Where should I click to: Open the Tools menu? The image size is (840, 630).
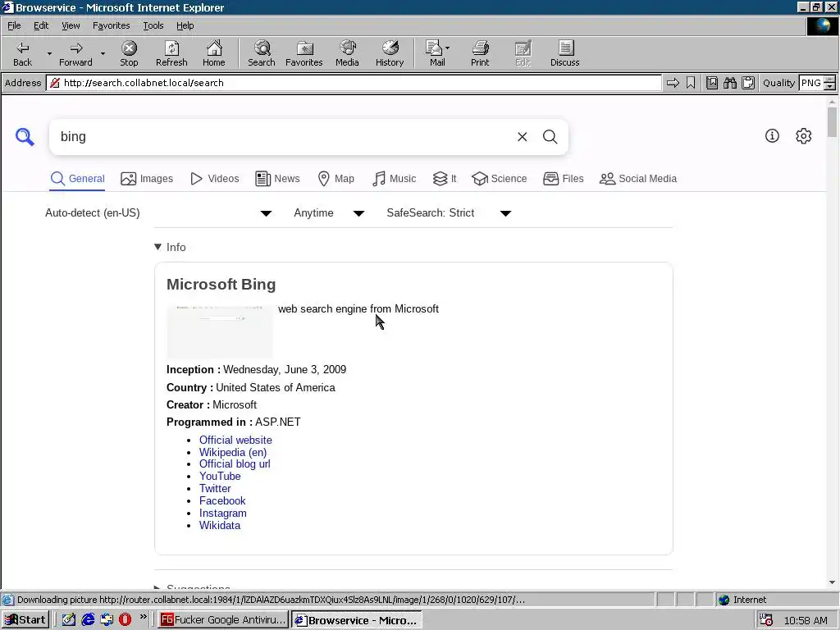coord(153,25)
